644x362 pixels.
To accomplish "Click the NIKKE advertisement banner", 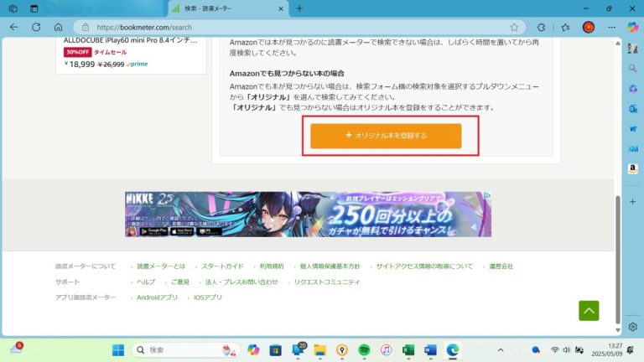I will point(308,215).
